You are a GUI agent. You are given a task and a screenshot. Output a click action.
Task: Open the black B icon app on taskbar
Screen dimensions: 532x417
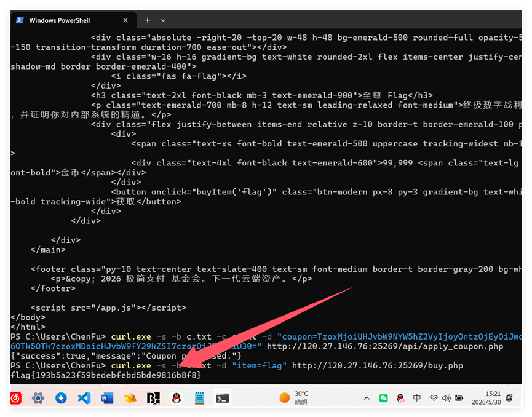tap(153, 398)
